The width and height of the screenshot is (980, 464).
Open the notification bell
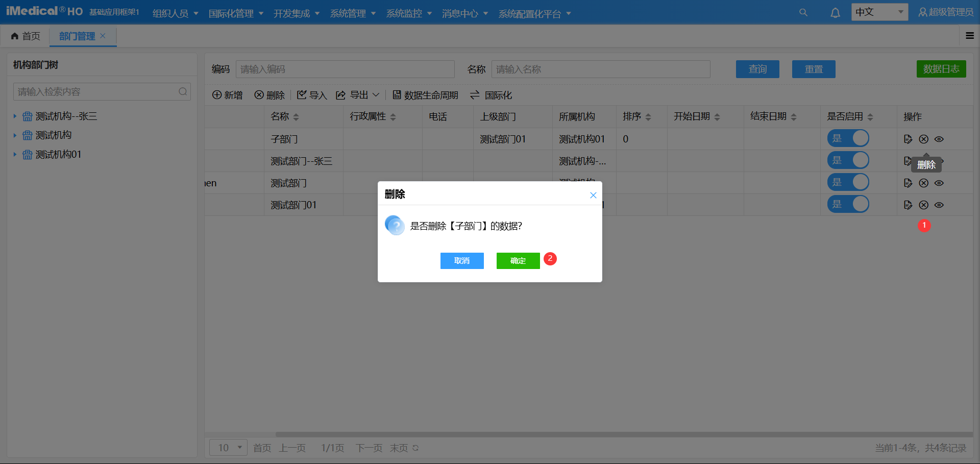pyautogui.click(x=835, y=13)
